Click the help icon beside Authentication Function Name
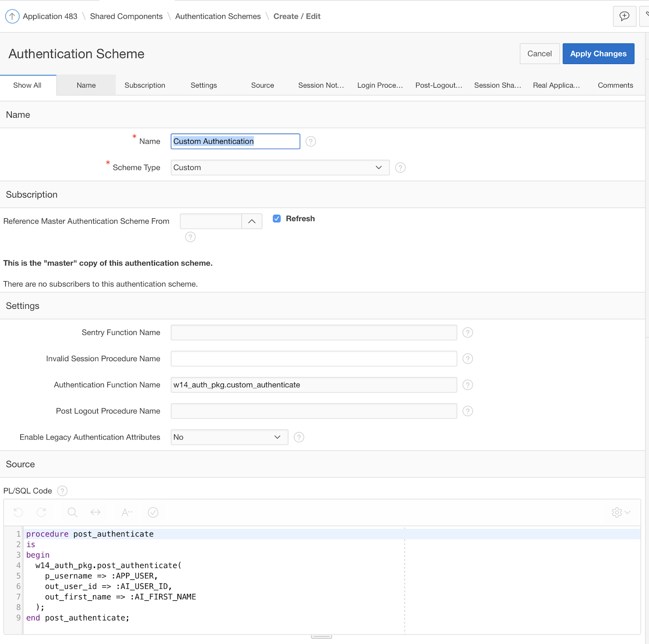Image resolution: width=649 pixels, height=644 pixels. (467, 385)
